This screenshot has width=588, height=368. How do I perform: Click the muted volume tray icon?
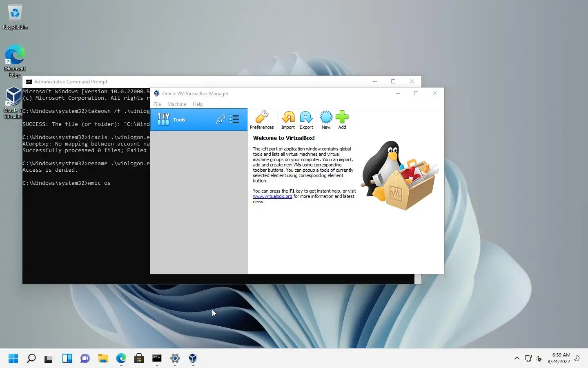(x=539, y=359)
